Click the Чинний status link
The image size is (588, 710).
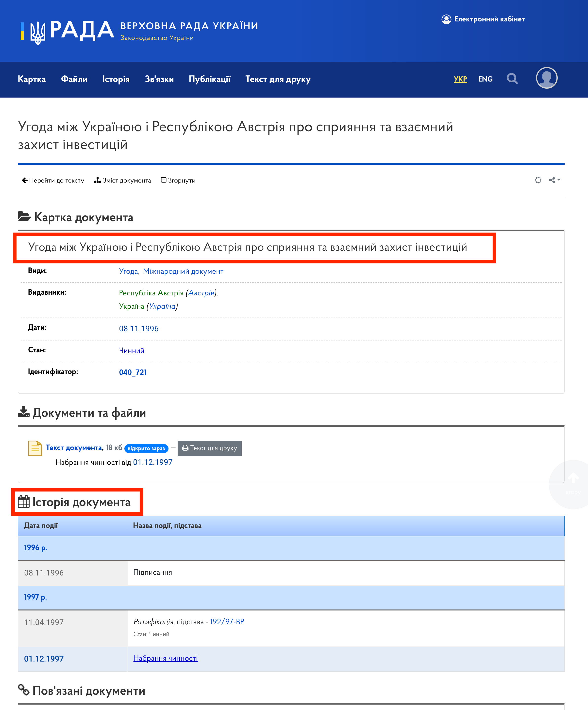pos(132,351)
